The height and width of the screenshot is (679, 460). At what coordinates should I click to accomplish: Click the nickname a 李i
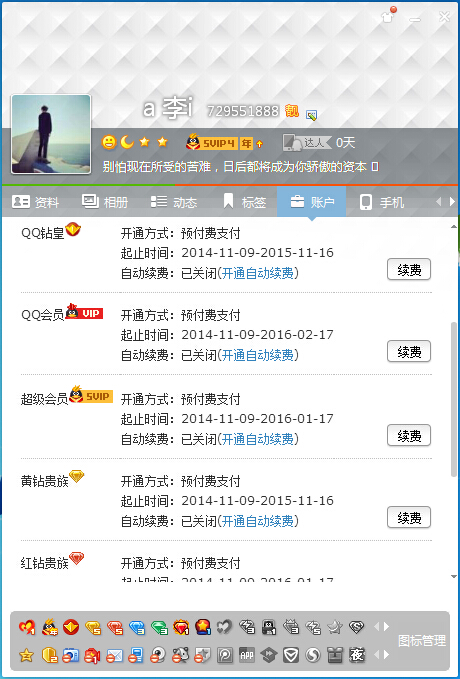[x=168, y=109]
